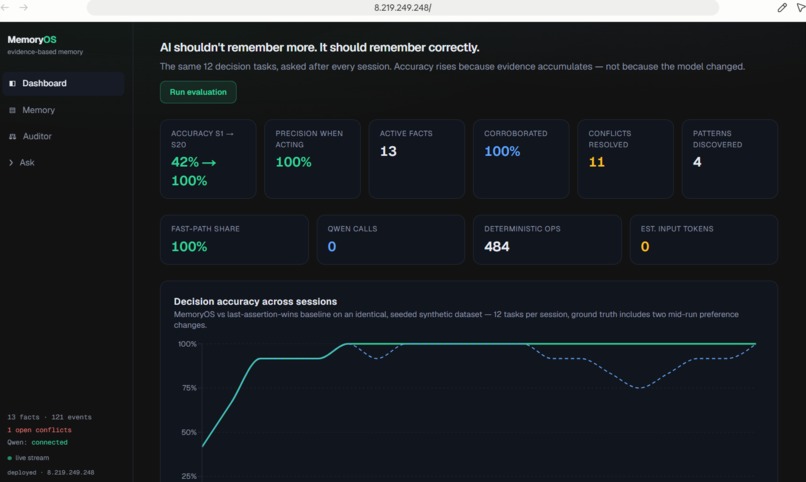Select the Accuracy S1 → S20 card

pos(208,159)
